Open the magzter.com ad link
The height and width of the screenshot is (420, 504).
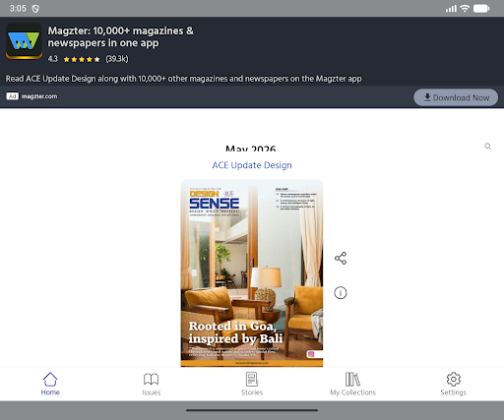pos(39,96)
